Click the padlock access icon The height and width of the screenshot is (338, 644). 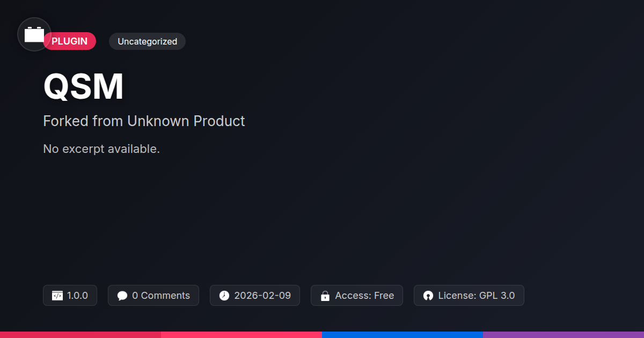coord(325,296)
